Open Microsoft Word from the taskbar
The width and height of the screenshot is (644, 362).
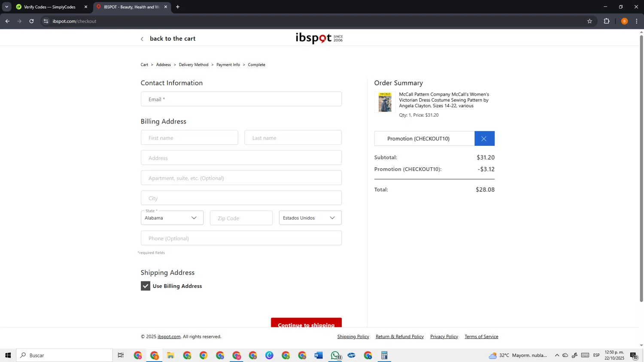click(318, 355)
